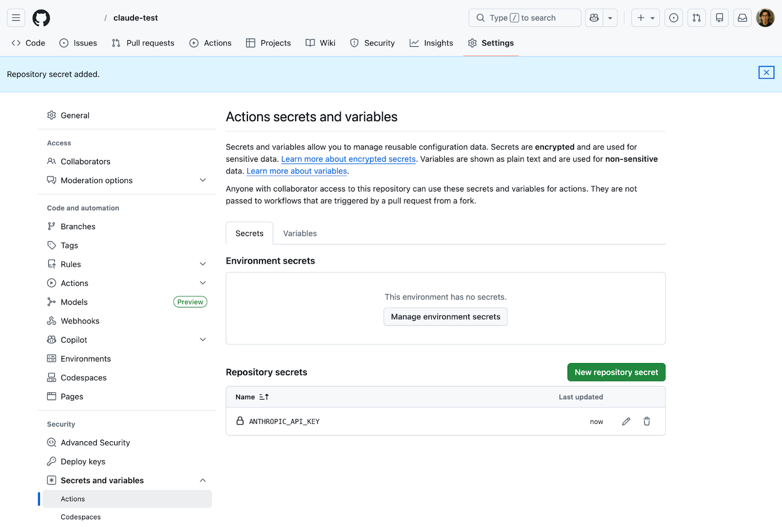Open the hamburger navigation menu
This screenshot has width=782, height=532.
click(x=16, y=18)
